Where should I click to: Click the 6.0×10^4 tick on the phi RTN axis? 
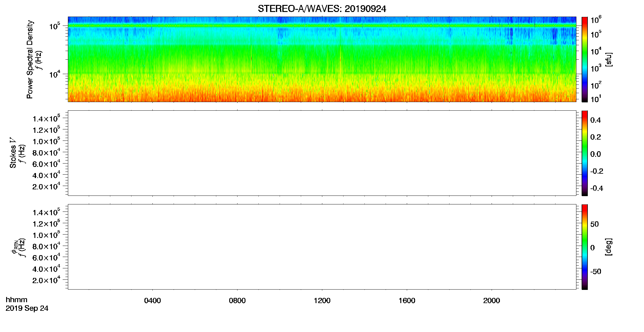point(46,258)
